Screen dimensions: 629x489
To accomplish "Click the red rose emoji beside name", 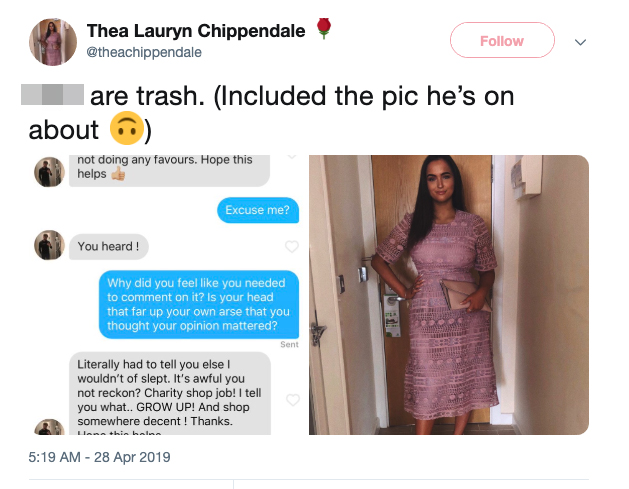I will pyautogui.click(x=324, y=28).
